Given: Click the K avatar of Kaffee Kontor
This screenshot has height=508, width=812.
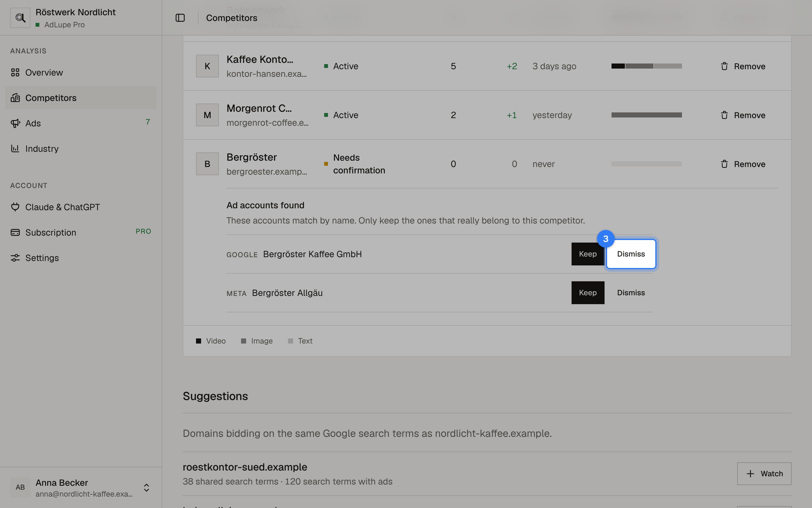Looking at the screenshot, I should [x=207, y=66].
